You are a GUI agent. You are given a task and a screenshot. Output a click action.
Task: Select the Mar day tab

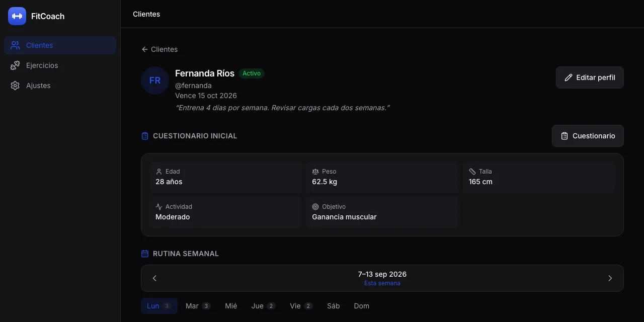[198, 306]
